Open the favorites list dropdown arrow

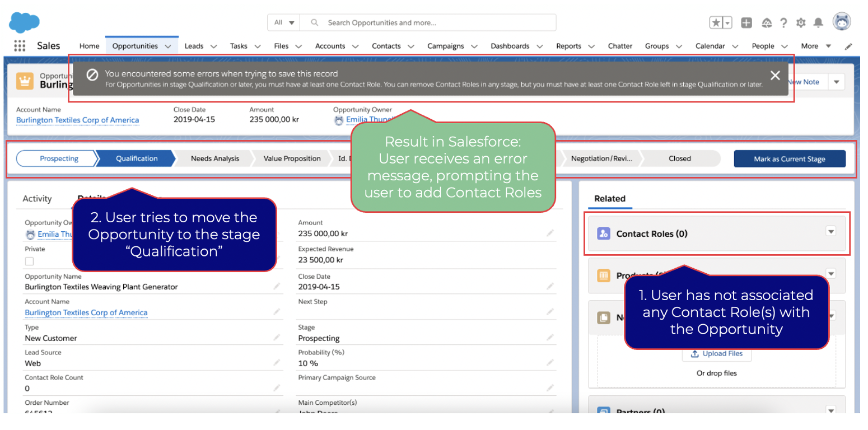pos(727,22)
